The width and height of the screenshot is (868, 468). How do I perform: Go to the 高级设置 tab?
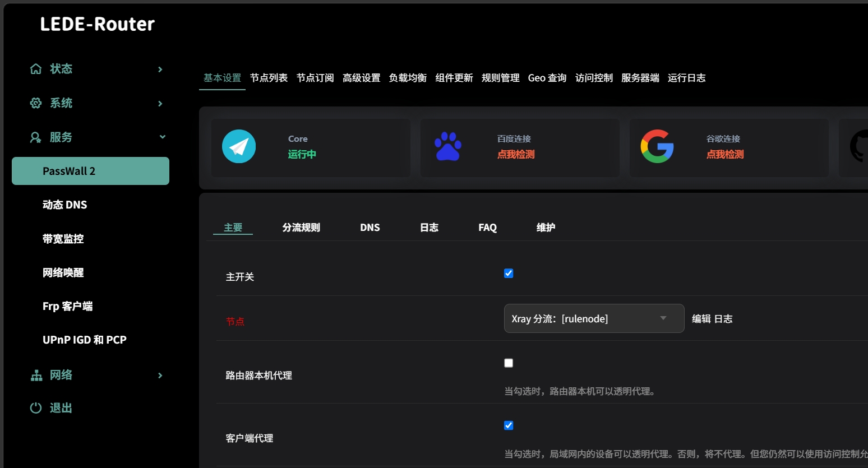pyautogui.click(x=362, y=78)
